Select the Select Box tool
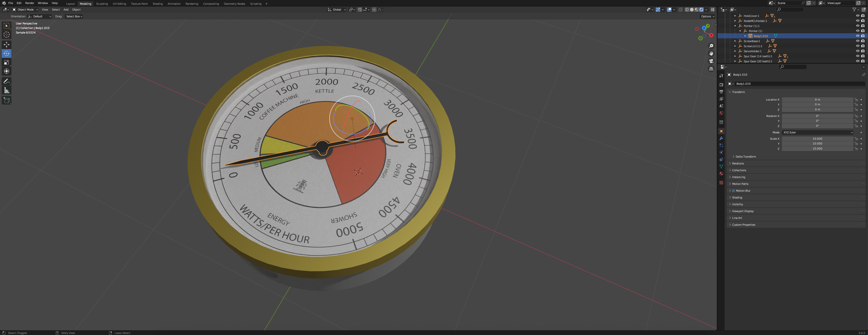 pyautogui.click(x=6, y=26)
